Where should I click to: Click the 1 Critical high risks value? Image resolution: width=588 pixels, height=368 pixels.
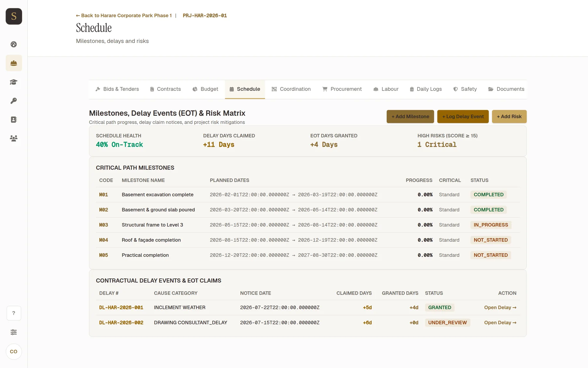click(437, 145)
